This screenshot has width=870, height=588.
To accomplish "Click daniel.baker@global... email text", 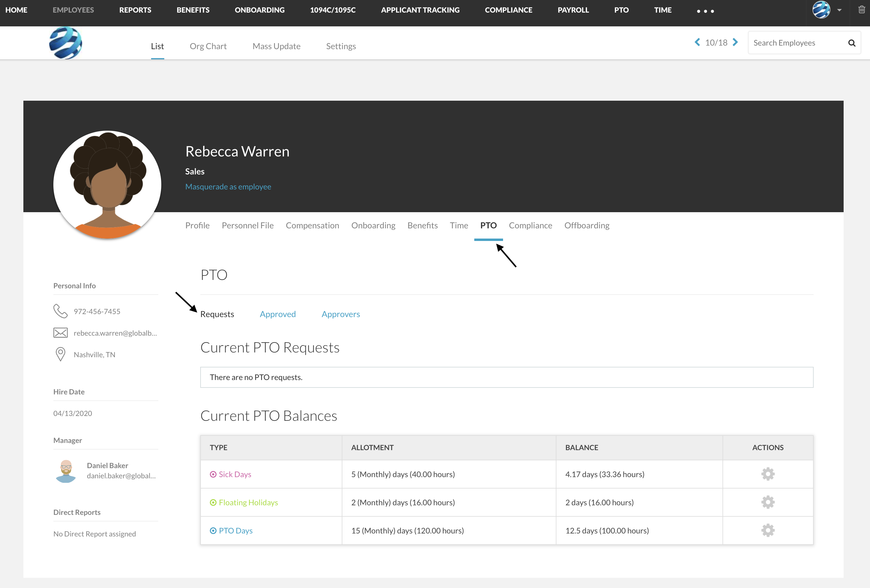I will point(121,476).
